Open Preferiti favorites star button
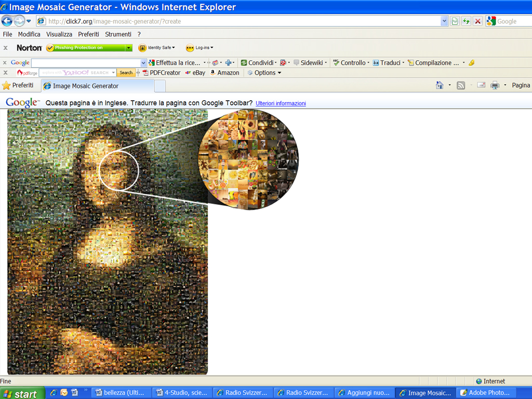Viewport: 532px width, 399px height. pyautogui.click(x=18, y=85)
